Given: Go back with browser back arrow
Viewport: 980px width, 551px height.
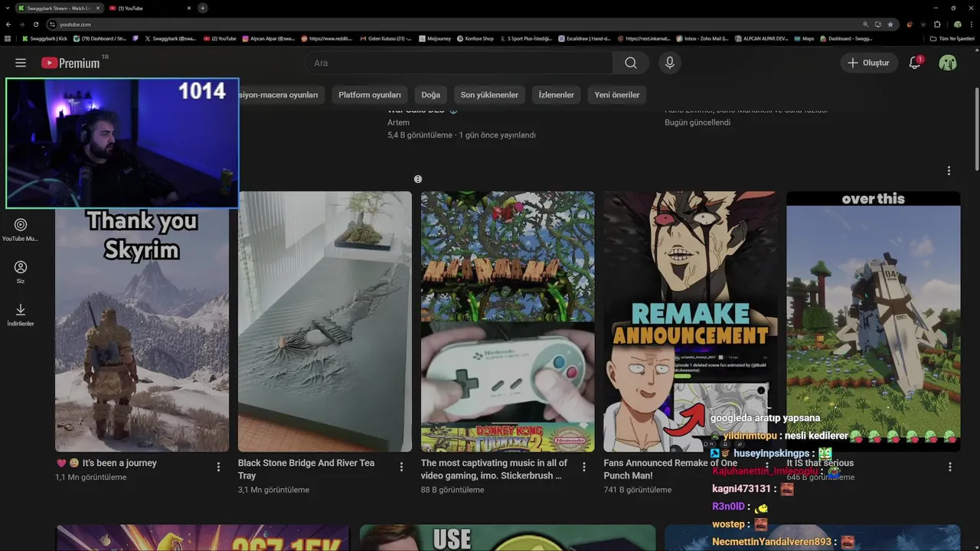Looking at the screenshot, I should pyautogui.click(x=8, y=24).
